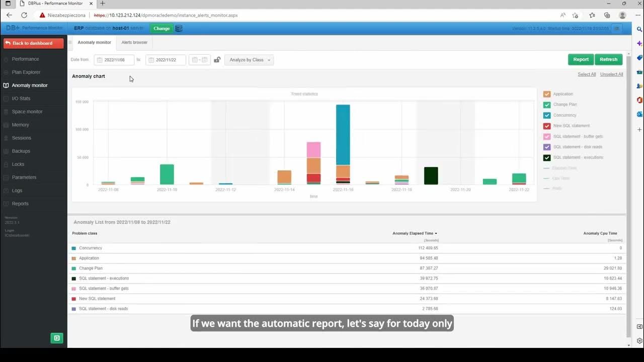This screenshot has width=644, height=362.
Task: Open the calendar icon in Date from field
Action: [x=99, y=60]
